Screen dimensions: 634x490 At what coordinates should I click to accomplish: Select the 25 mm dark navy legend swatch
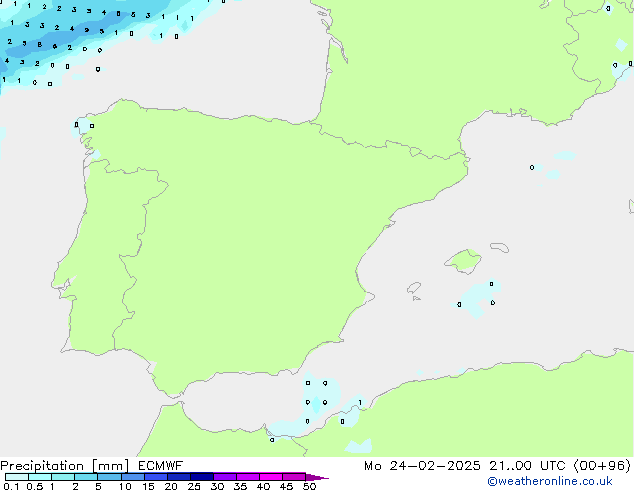pos(202,477)
